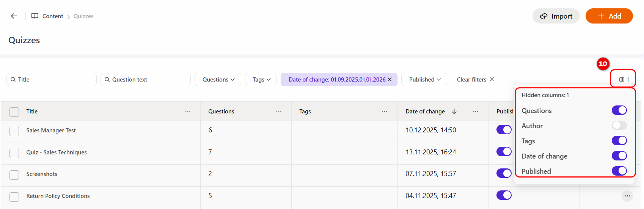This screenshot has height=209, width=644.
Task: Click the back arrow icon
Action: click(x=14, y=16)
